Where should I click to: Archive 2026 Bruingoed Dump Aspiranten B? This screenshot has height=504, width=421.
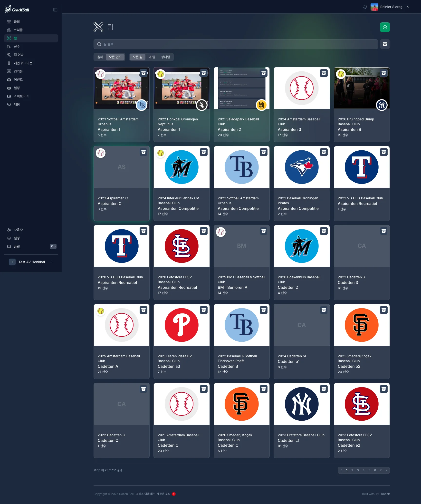tap(384, 73)
